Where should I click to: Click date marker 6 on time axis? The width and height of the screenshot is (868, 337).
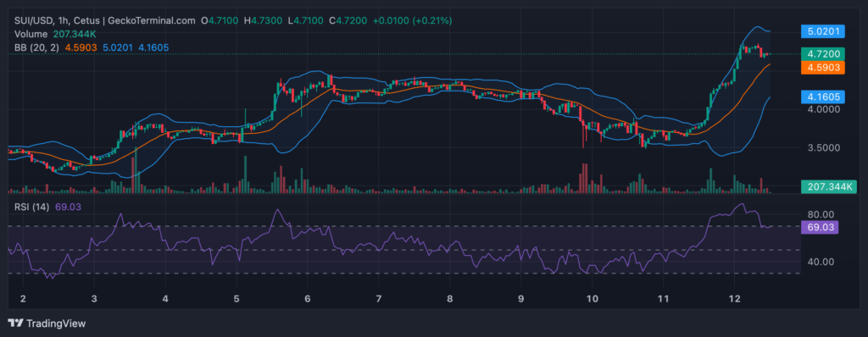[307, 299]
